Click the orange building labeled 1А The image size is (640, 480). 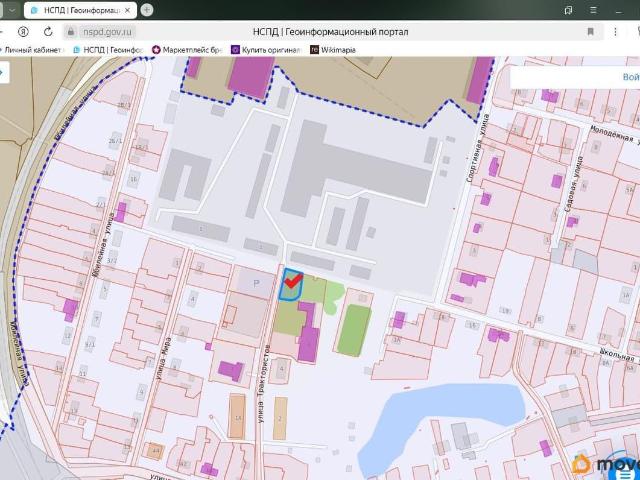[237, 417]
